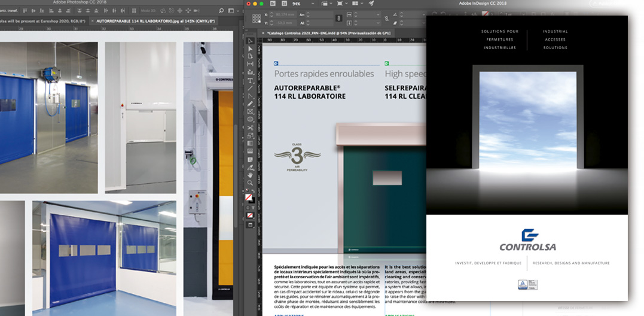
Task: Select the InDesign Pencil tool
Action: pos(250,104)
